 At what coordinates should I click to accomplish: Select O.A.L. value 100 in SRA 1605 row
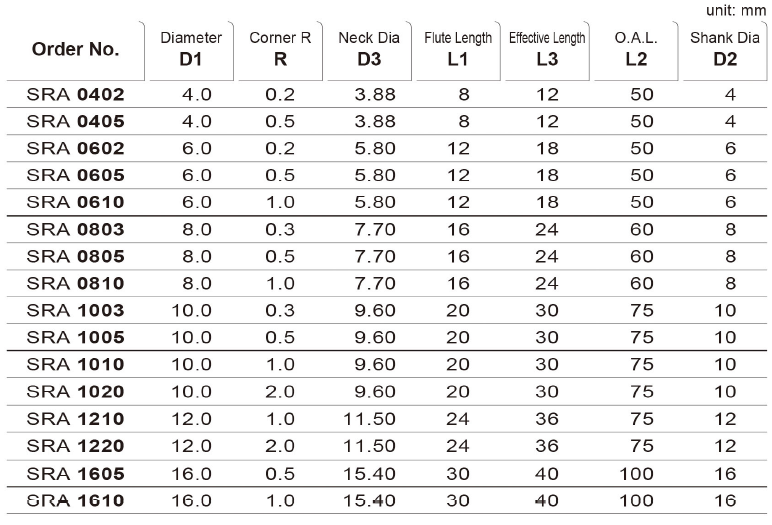636,474
